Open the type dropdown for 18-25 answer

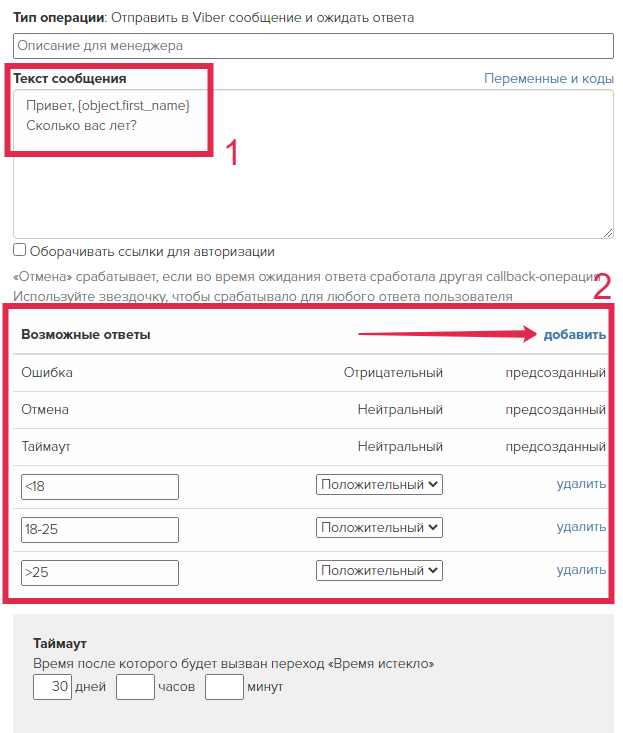click(379, 527)
